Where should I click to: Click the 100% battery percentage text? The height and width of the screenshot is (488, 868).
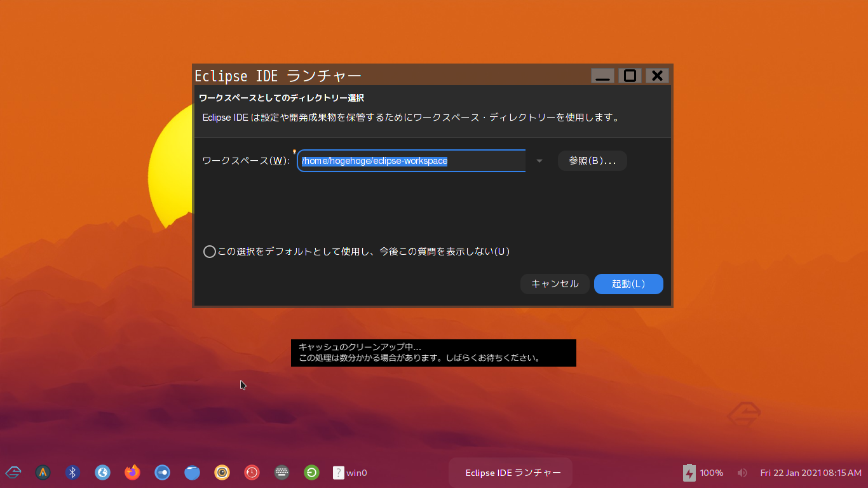click(x=712, y=473)
